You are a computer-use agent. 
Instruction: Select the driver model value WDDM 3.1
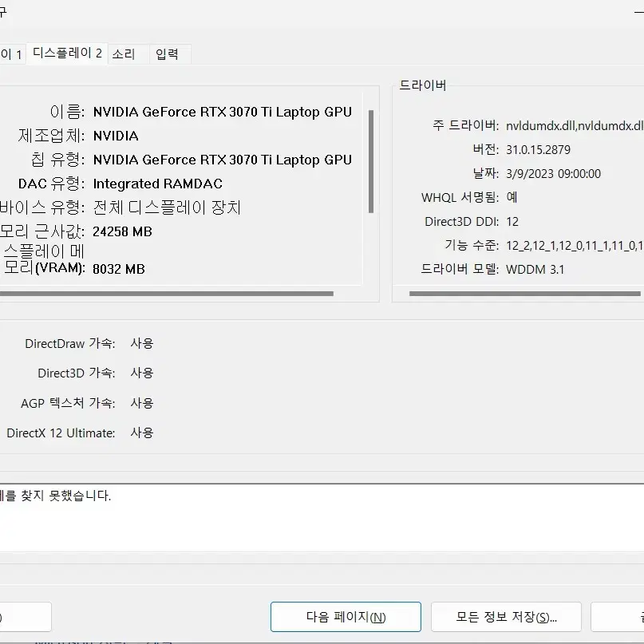point(535,270)
